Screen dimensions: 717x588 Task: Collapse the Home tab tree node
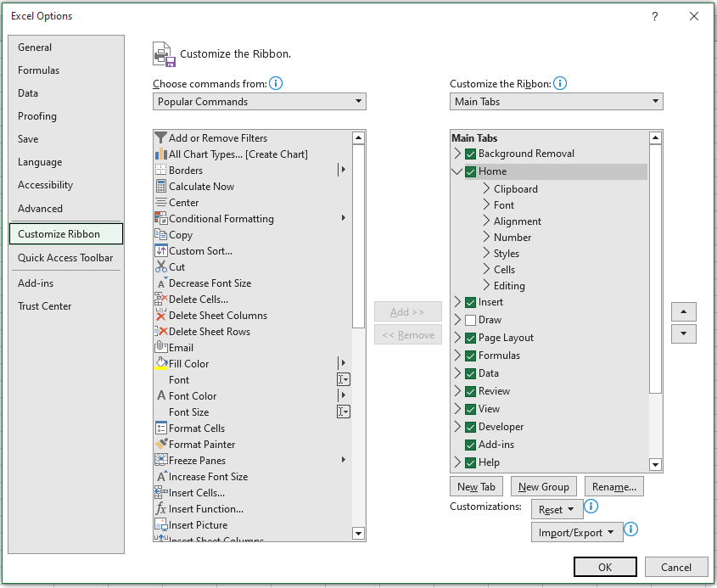click(457, 171)
